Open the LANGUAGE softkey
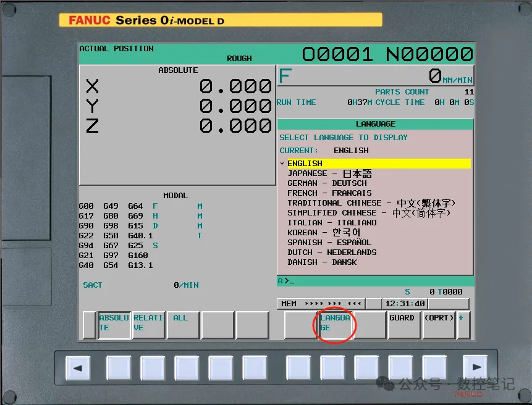Screen dimensions: 532x405 coord(334,325)
